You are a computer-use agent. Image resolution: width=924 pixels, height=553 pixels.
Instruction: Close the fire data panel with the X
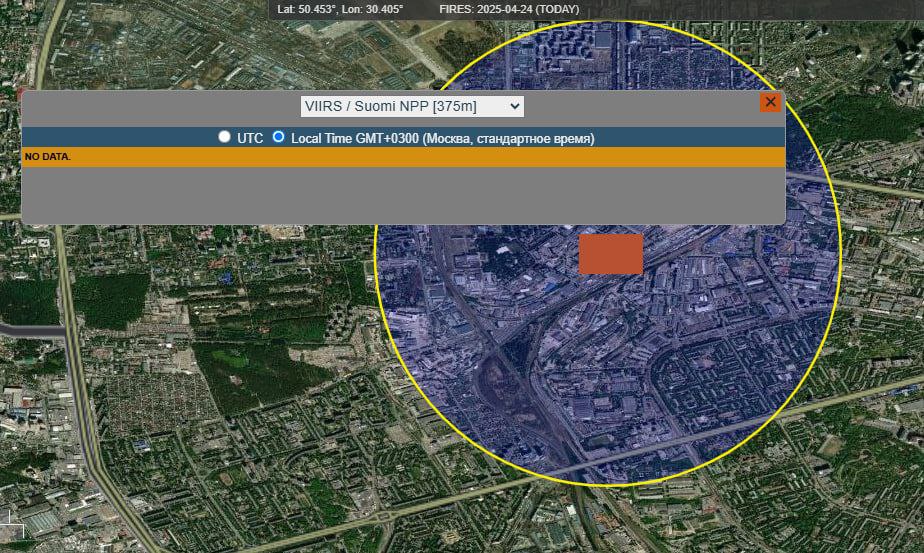point(770,102)
